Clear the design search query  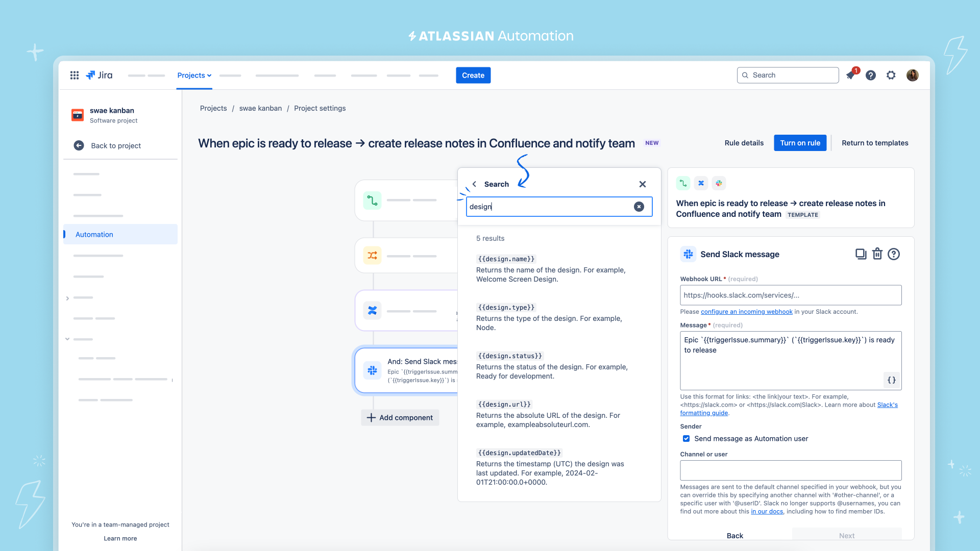click(639, 206)
